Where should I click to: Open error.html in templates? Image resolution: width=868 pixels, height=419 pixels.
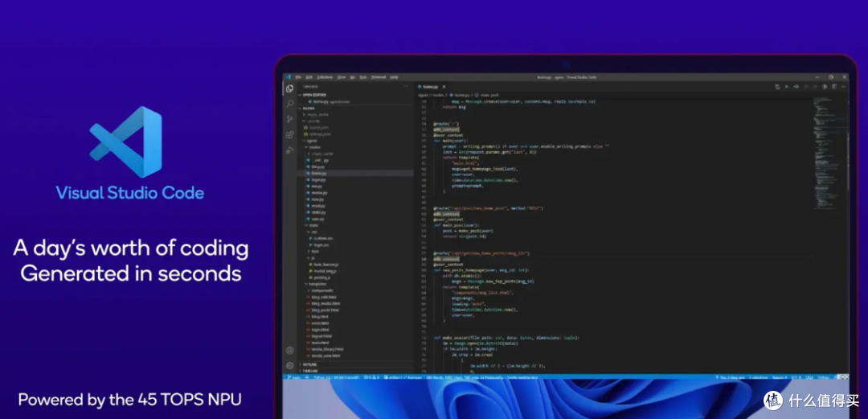(317, 323)
